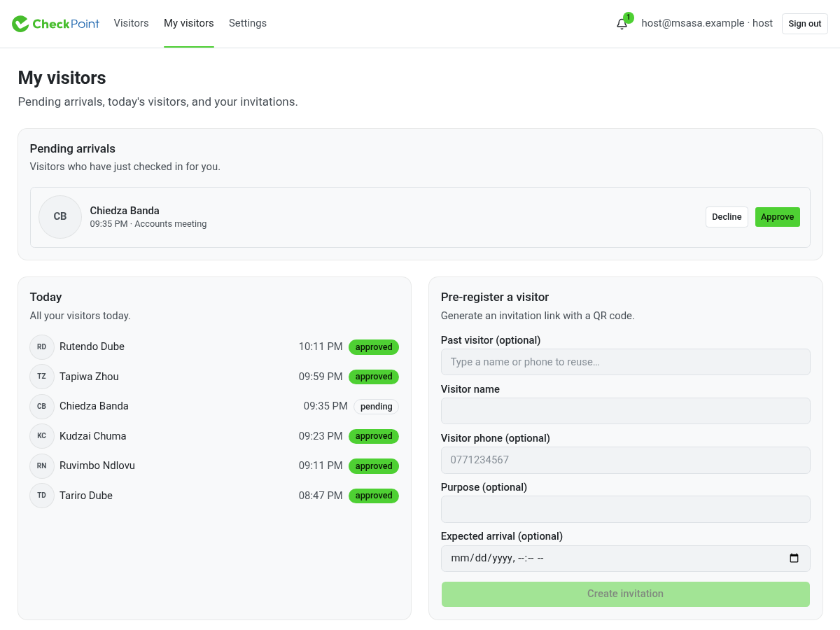The height and width of the screenshot is (630, 840).
Task: Click the TZ avatar for Tapiwa Zhou
Action: point(42,377)
